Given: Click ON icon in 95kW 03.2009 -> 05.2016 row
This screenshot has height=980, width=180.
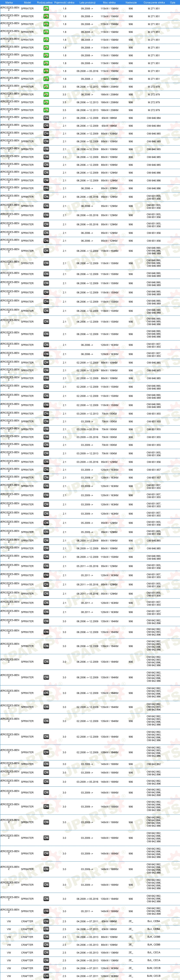Looking at the screenshot, I should click(46, 462).
